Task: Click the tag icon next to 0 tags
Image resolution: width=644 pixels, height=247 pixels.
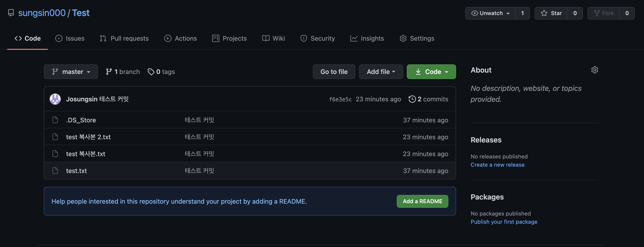Action: [151, 72]
